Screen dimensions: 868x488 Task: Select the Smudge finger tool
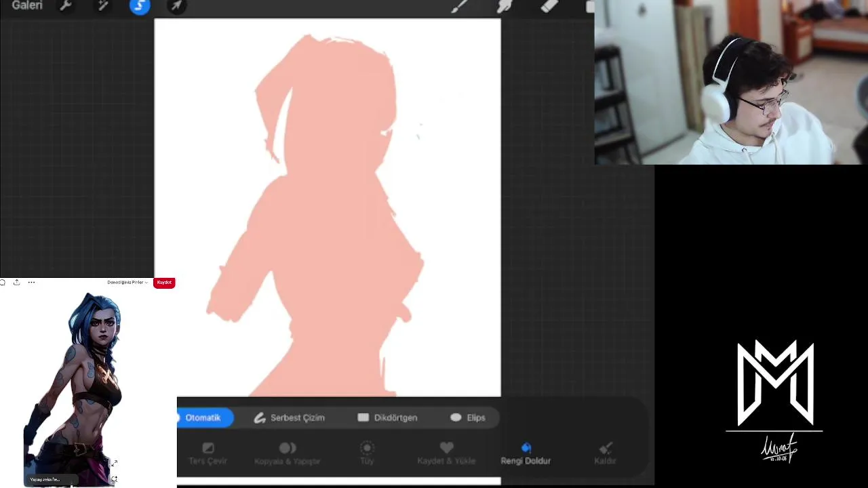pyautogui.click(x=505, y=6)
